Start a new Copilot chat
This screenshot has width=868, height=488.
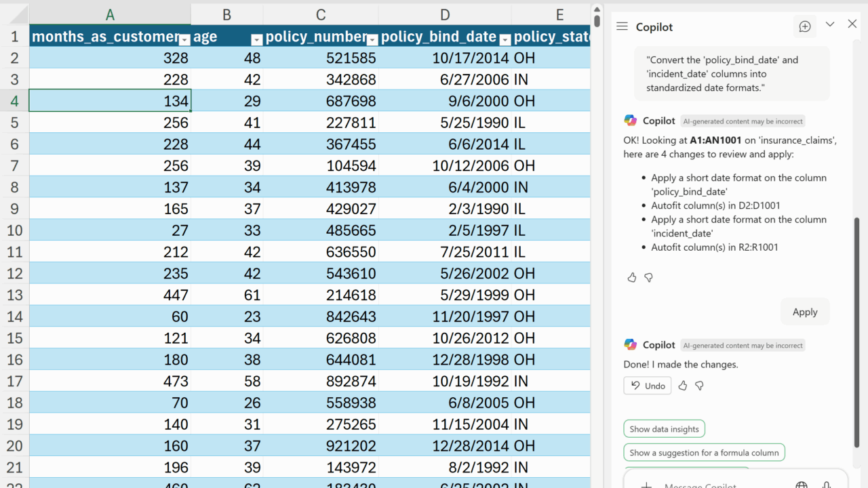click(805, 26)
